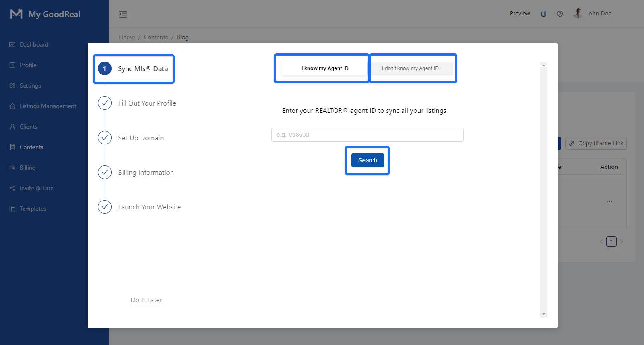Click the copy icon next to Preview
This screenshot has width=644, height=345.
click(x=543, y=14)
